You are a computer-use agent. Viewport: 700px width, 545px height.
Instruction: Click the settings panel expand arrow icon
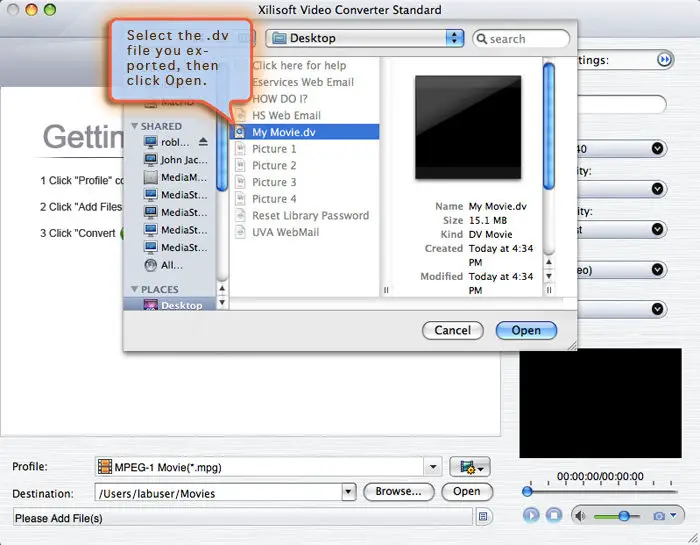[664, 59]
